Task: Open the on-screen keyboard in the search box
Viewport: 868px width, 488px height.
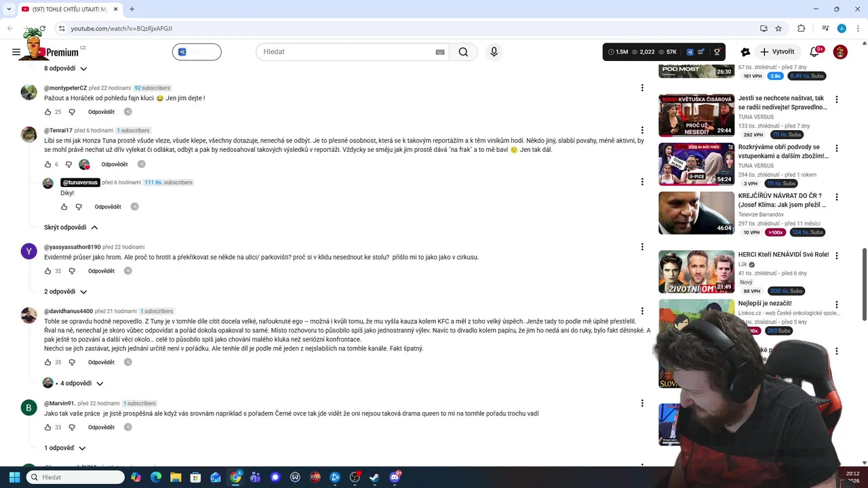Action: (x=440, y=52)
